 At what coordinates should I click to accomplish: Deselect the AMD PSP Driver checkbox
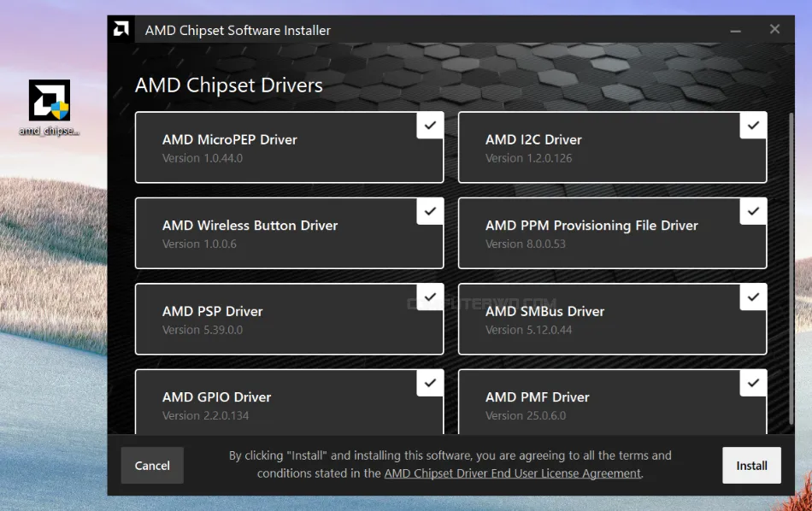(x=430, y=297)
